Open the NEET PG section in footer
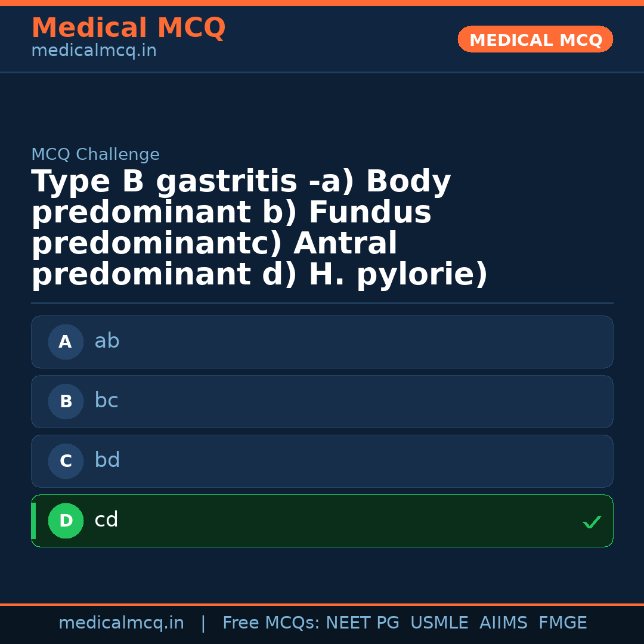 coord(362,623)
